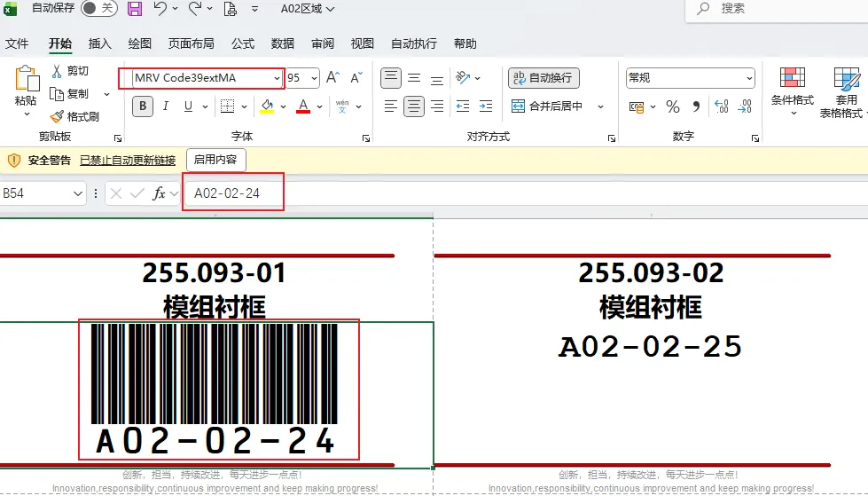Decrease font size with smaller A icon
868x496 pixels.
coord(356,77)
